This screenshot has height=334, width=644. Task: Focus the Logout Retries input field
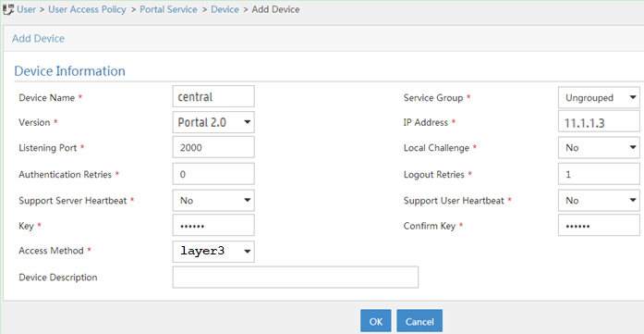(599, 174)
